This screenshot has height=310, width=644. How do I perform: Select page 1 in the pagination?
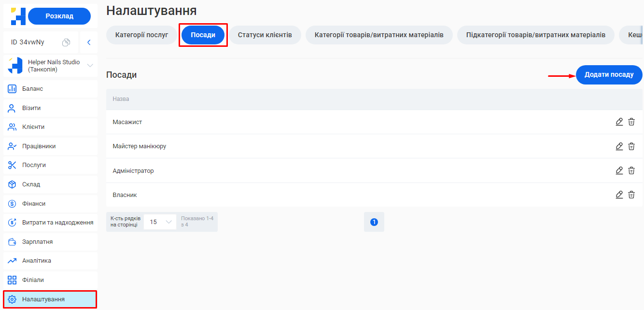374,222
